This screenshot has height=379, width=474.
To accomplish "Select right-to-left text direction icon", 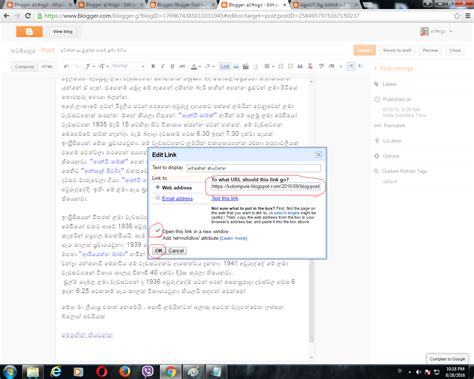I will point(360,67).
